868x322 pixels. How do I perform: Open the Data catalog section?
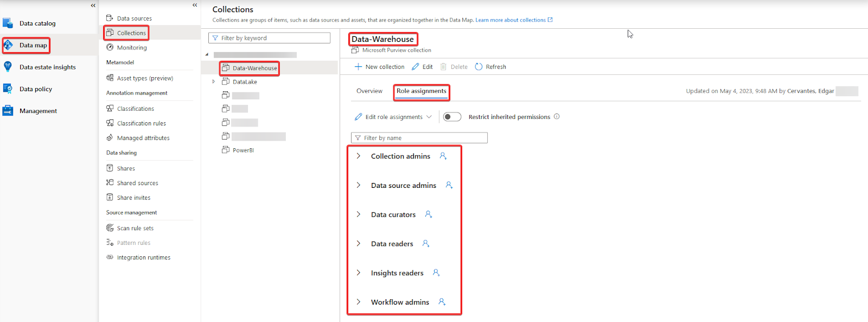coord(37,23)
